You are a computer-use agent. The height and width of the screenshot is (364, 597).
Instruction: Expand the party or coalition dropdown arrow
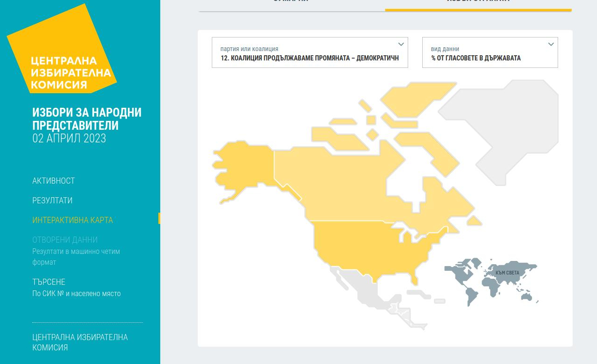pos(401,45)
